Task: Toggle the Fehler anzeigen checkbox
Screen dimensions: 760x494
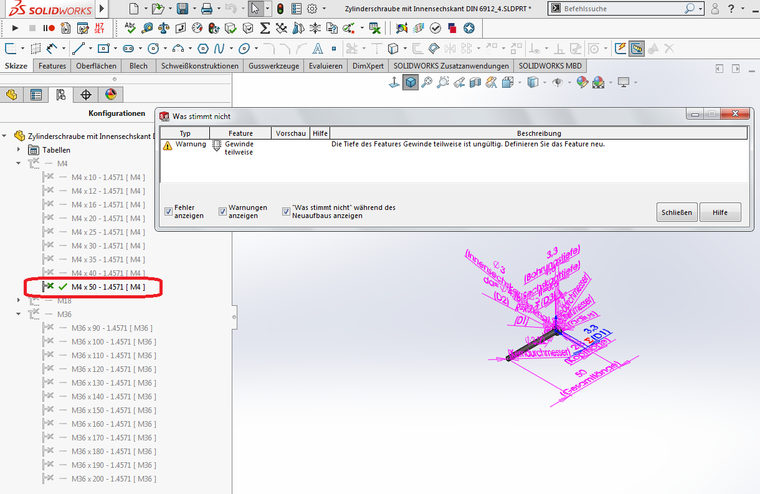Action: [168, 211]
